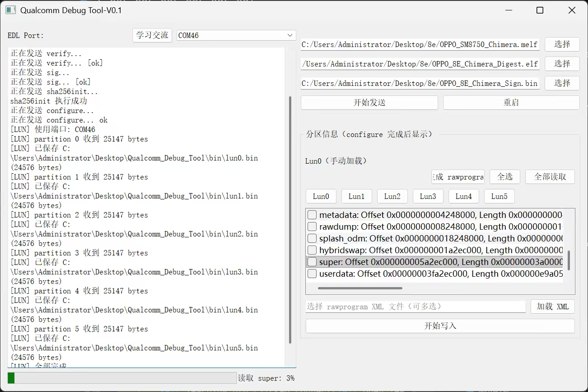588x392 pixels.
Task: Click 选择 for the Chimera_Sign.bin file
Action: click(x=562, y=83)
